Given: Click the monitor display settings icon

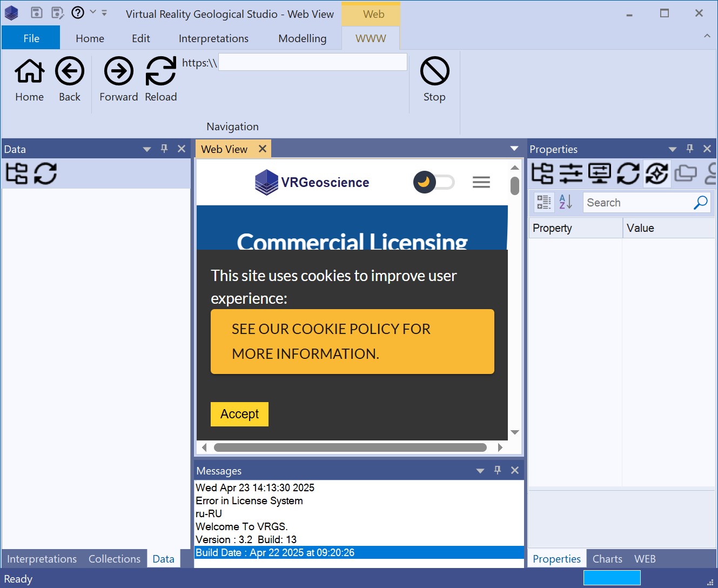Looking at the screenshot, I should [x=600, y=173].
